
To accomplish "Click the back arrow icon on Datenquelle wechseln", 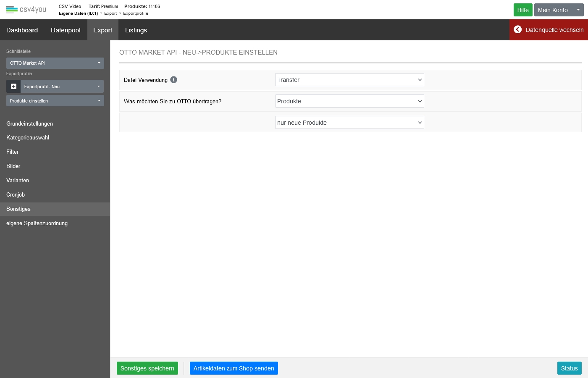I will (x=518, y=29).
